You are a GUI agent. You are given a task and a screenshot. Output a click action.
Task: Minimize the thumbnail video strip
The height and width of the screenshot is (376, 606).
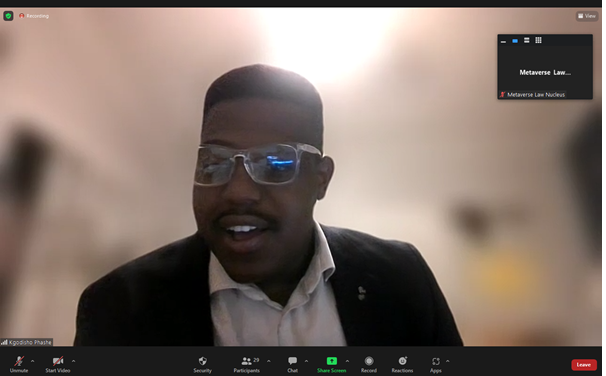point(503,41)
